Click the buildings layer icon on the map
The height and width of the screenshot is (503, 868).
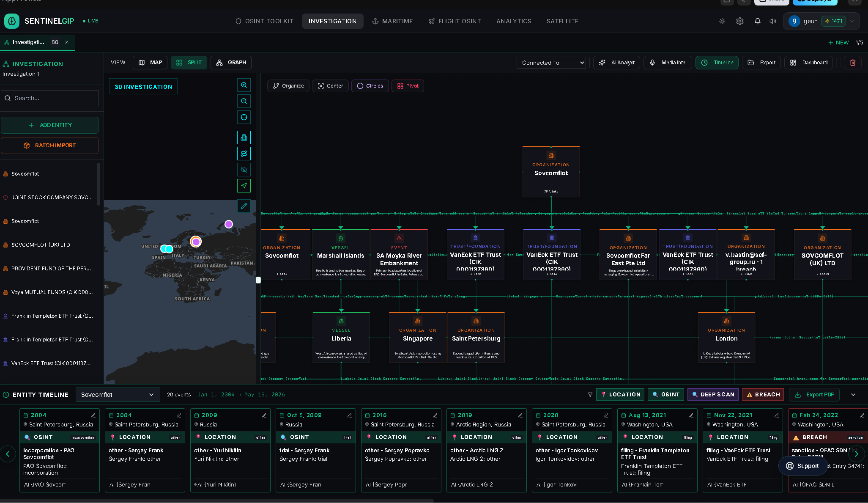point(244,137)
